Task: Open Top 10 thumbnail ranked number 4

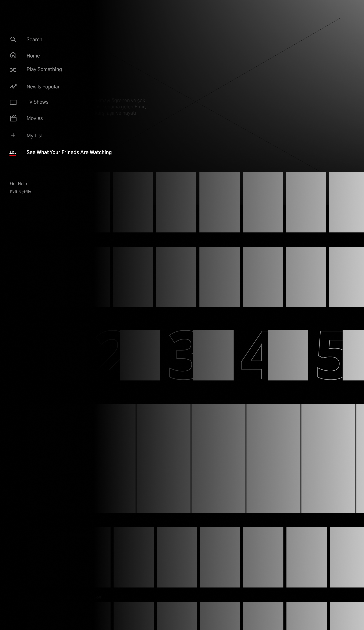Action: (x=288, y=355)
